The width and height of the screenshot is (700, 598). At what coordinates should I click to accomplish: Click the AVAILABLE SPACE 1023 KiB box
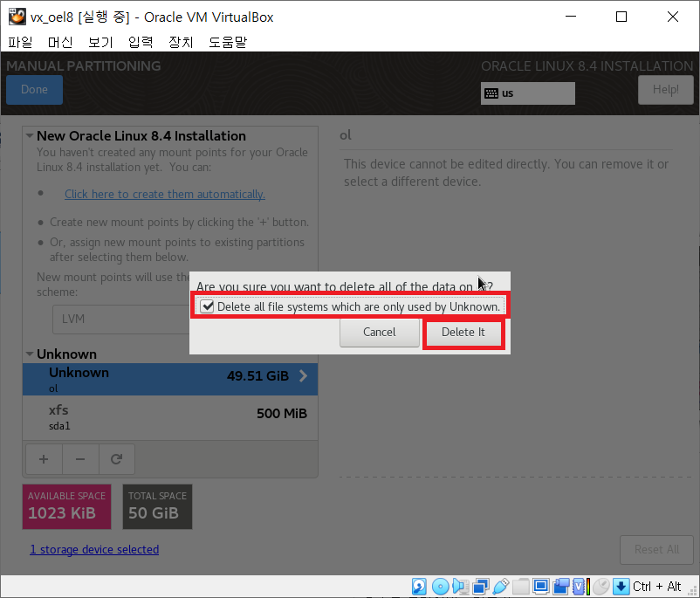pos(66,506)
